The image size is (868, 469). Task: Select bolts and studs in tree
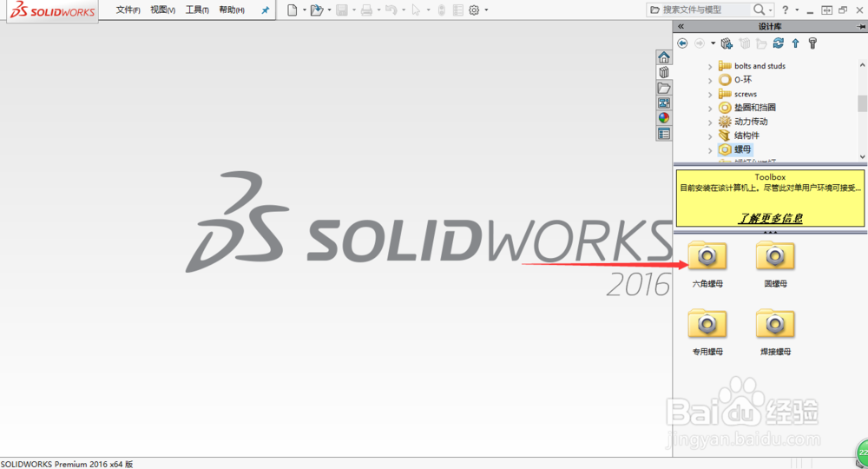pos(759,66)
